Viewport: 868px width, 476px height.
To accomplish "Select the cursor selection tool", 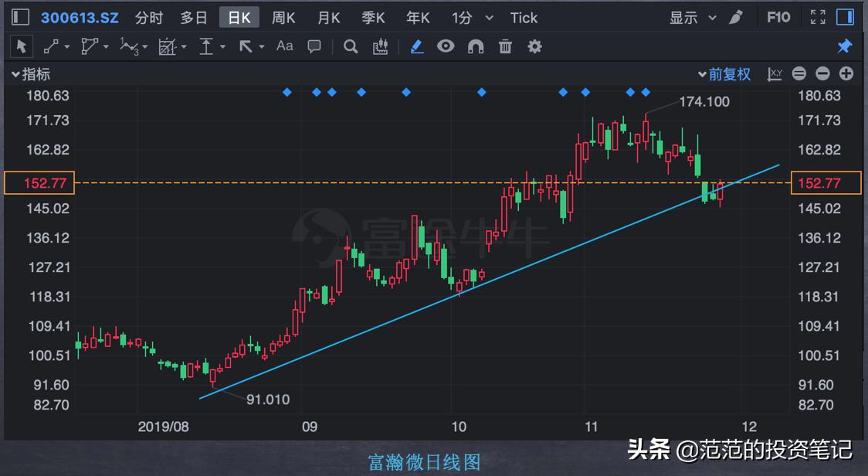I will (21, 46).
